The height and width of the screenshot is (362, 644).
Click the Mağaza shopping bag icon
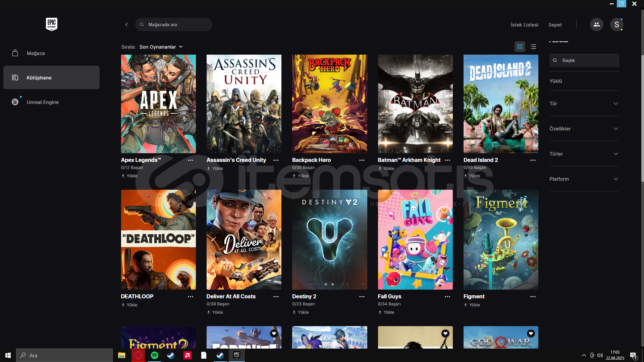15,53
